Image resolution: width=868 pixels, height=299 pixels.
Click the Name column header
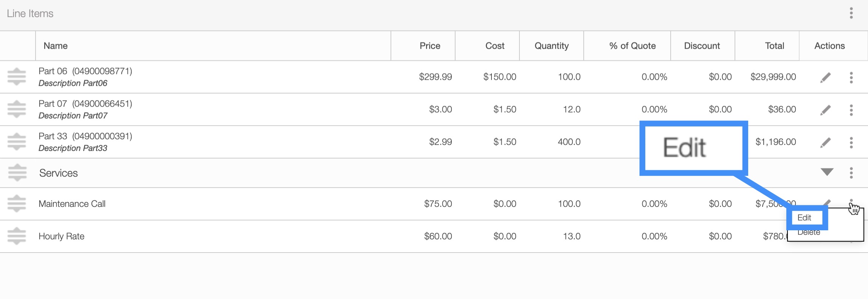pos(56,46)
